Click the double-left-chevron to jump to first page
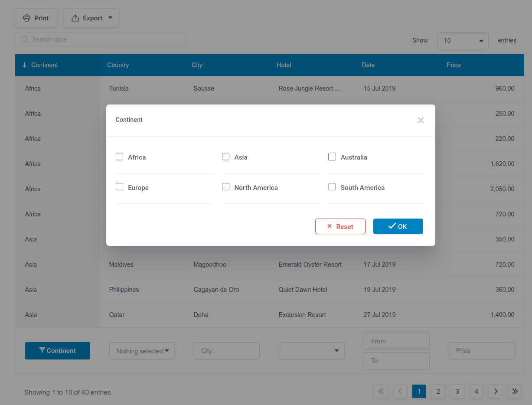 point(381,391)
